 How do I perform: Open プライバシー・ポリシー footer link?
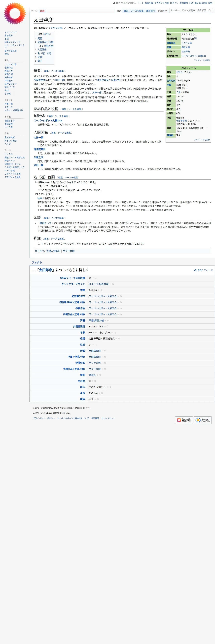coord(44,418)
